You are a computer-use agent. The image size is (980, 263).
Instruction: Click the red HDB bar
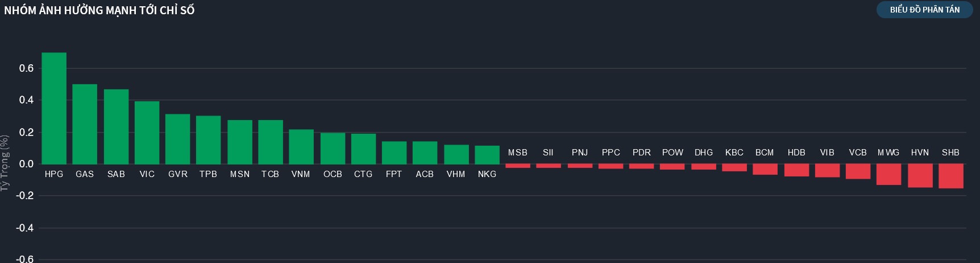(x=796, y=170)
